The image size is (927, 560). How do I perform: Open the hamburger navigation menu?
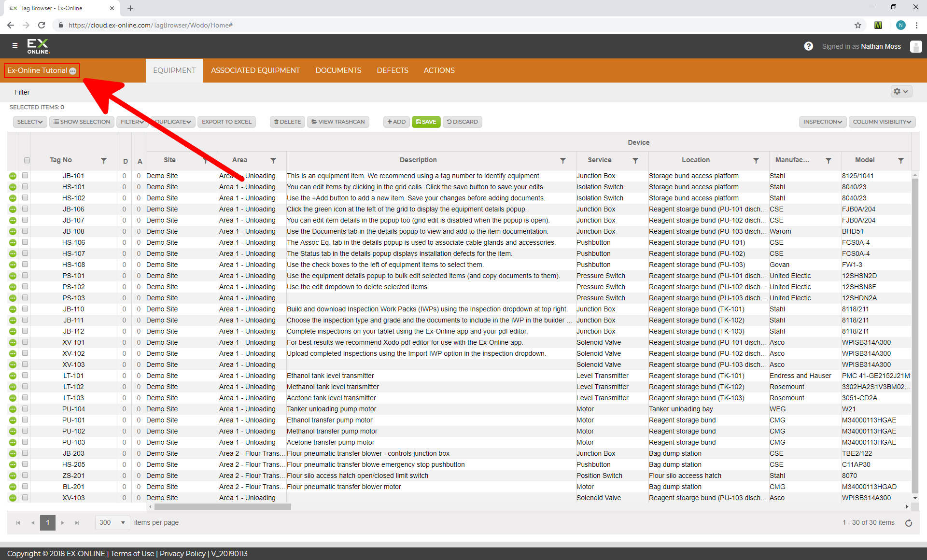pyautogui.click(x=15, y=46)
